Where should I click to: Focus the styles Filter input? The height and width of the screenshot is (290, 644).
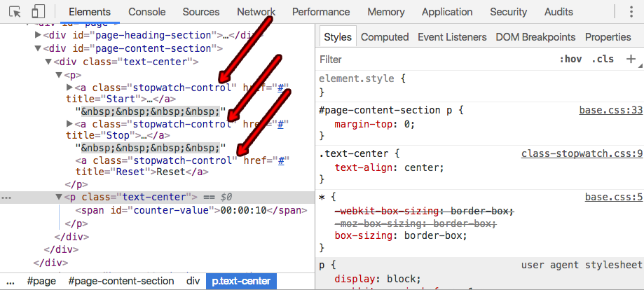[x=435, y=59]
